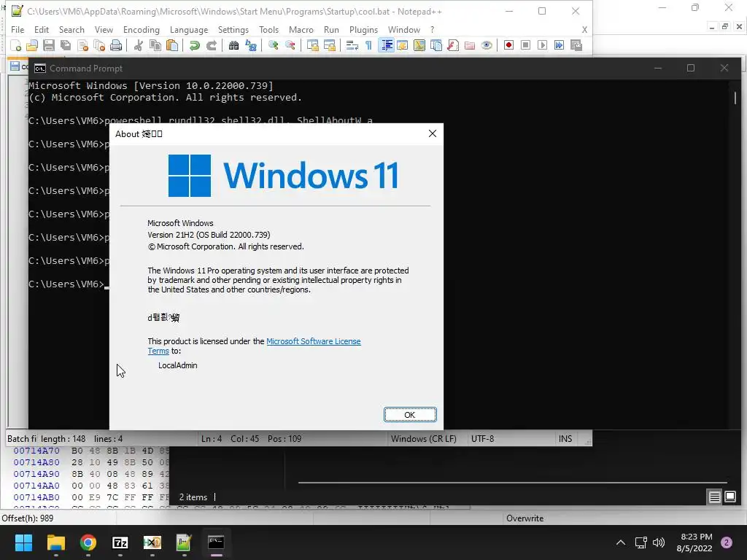Click Windows (CR LF) in Notepad++ status bar

pyautogui.click(x=424, y=438)
